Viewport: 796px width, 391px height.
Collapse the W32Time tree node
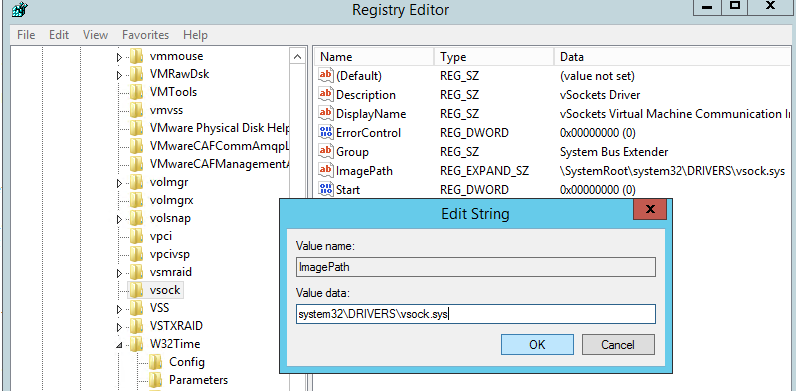point(120,345)
